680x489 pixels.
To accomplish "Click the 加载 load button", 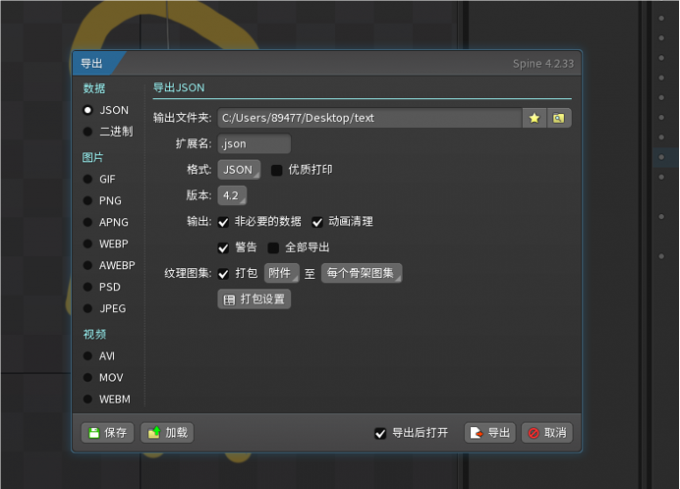I will pos(167,433).
